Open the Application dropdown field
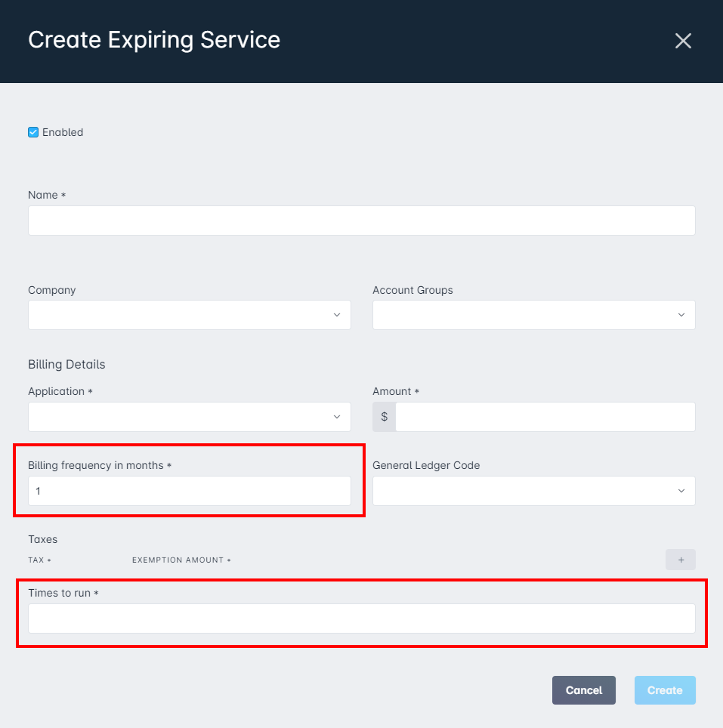The height and width of the screenshot is (728, 723). tap(190, 416)
